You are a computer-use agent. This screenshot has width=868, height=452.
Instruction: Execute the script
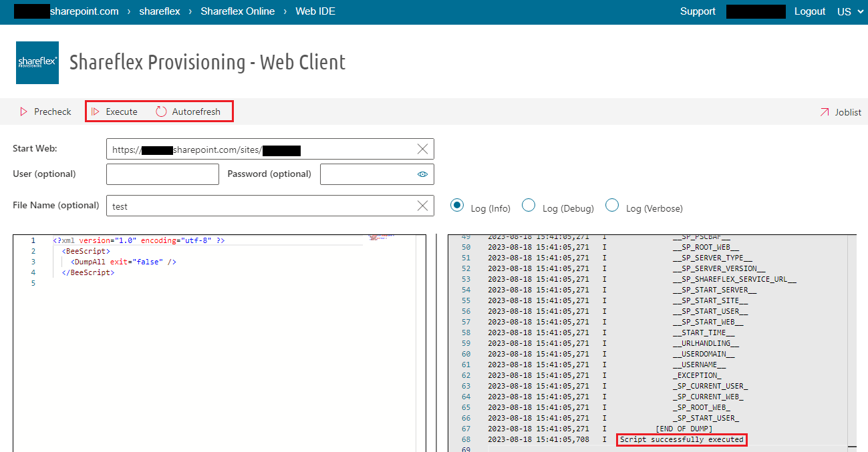[x=114, y=111]
